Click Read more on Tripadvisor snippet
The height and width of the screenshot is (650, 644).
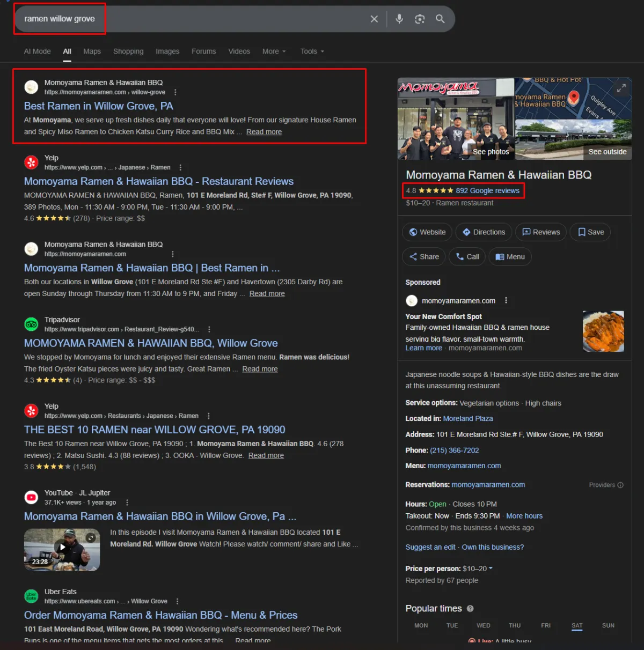tap(260, 369)
